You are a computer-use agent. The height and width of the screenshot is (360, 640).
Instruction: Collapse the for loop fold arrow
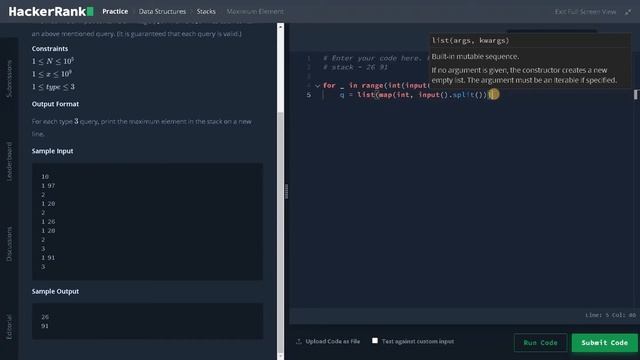pos(317,86)
